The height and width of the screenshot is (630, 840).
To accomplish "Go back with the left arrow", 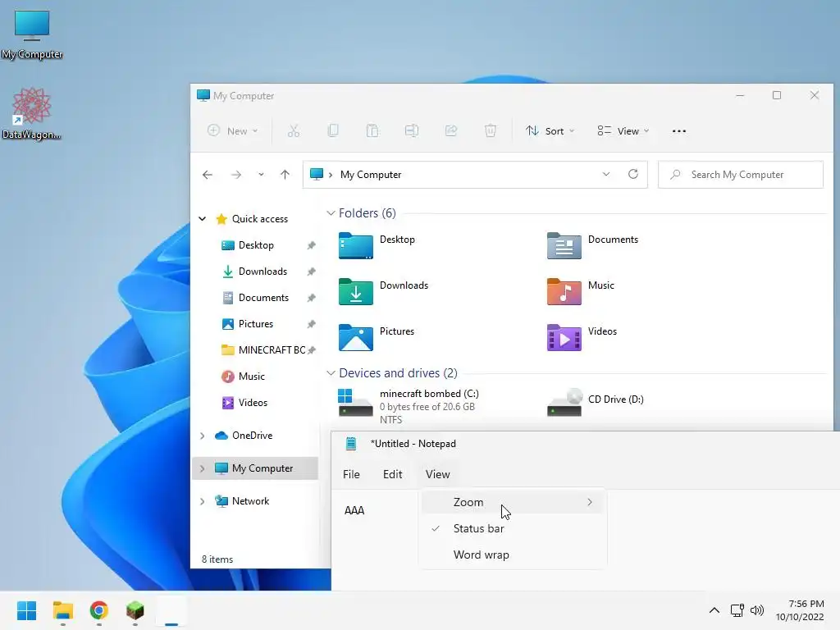I will pos(208,175).
